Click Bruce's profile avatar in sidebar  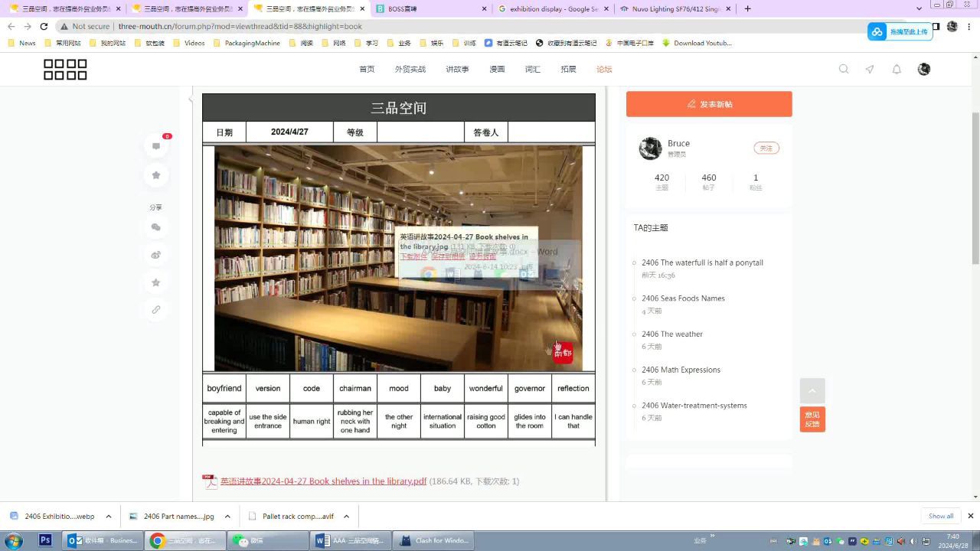tap(651, 148)
